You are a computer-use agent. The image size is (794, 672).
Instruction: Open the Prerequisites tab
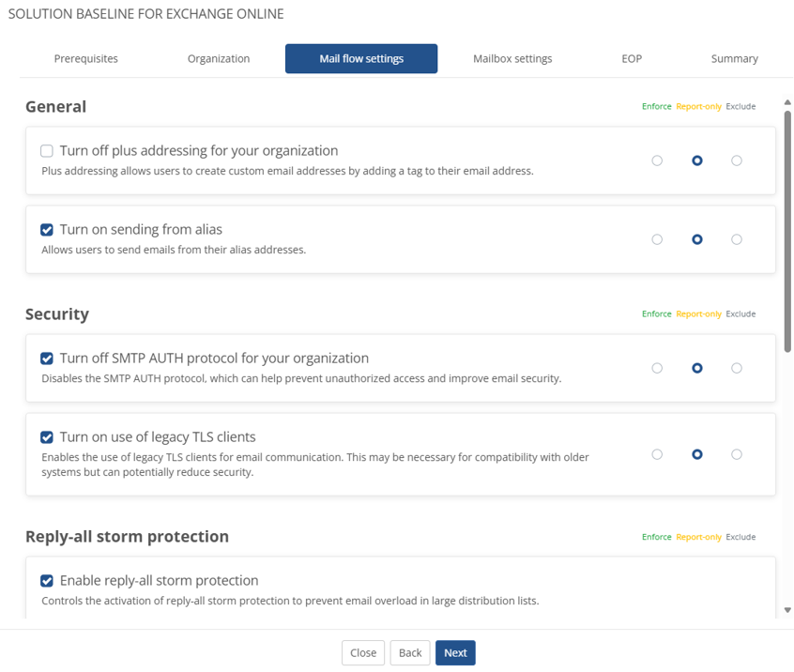coord(86,58)
